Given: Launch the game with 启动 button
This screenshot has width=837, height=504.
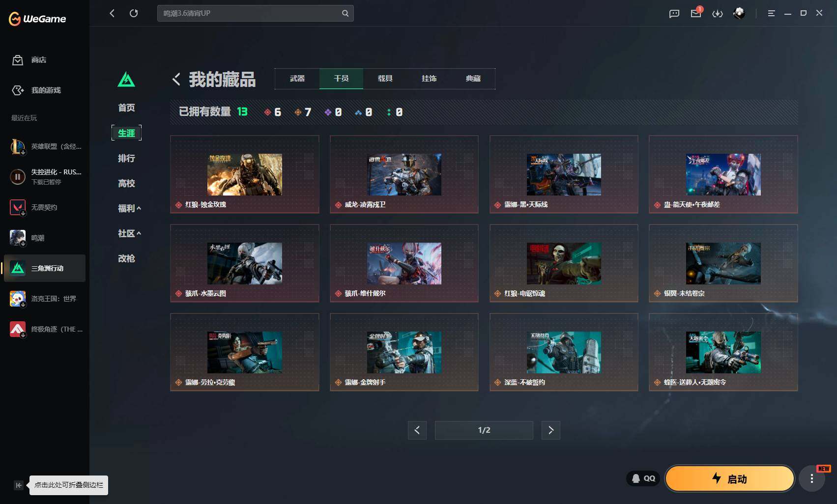Looking at the screenshot, I should click(x=730, y=478).
